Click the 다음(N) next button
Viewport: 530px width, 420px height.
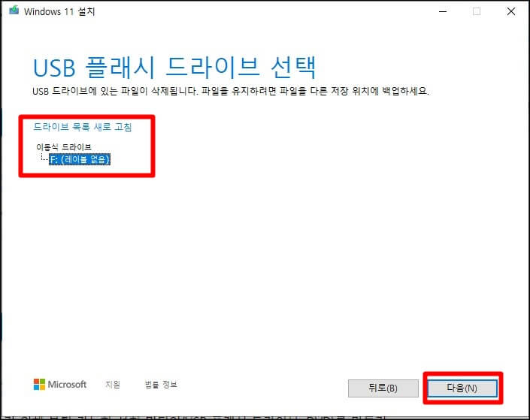click(x=462, y=388)
